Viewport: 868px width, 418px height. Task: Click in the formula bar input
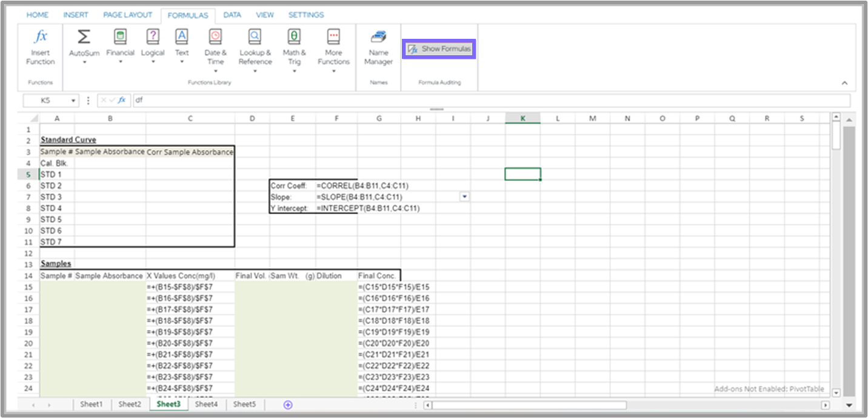[x=485, y=101]
